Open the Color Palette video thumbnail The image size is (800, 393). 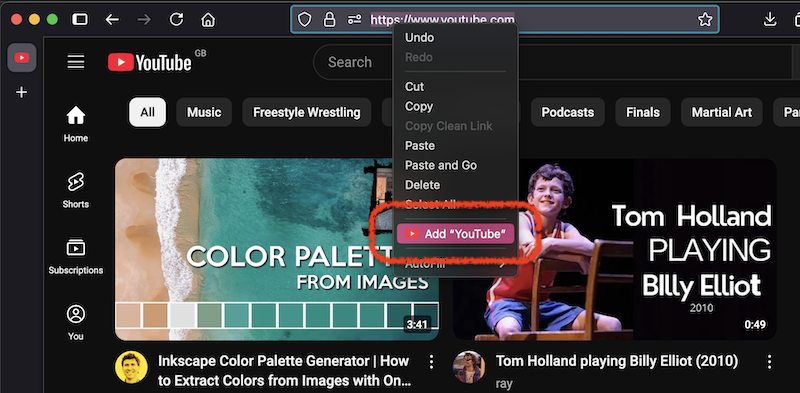277,249
